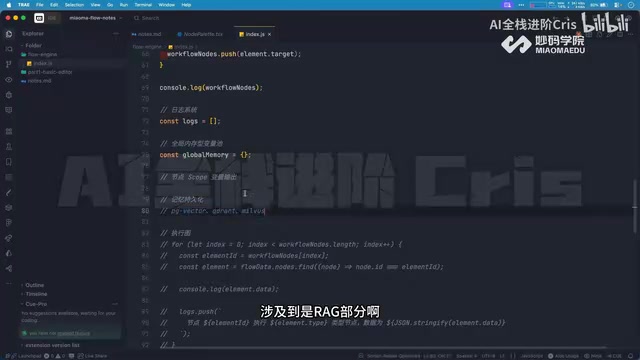Image resolution: width=640 pixels, height=360 pixels.
Task: Open the Explorer icon in activity bar
Action: point(9,34)
